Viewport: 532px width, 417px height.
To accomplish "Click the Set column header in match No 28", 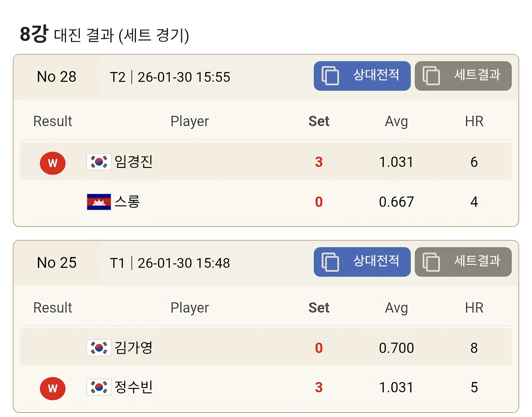I will click(x=319, y=121).
